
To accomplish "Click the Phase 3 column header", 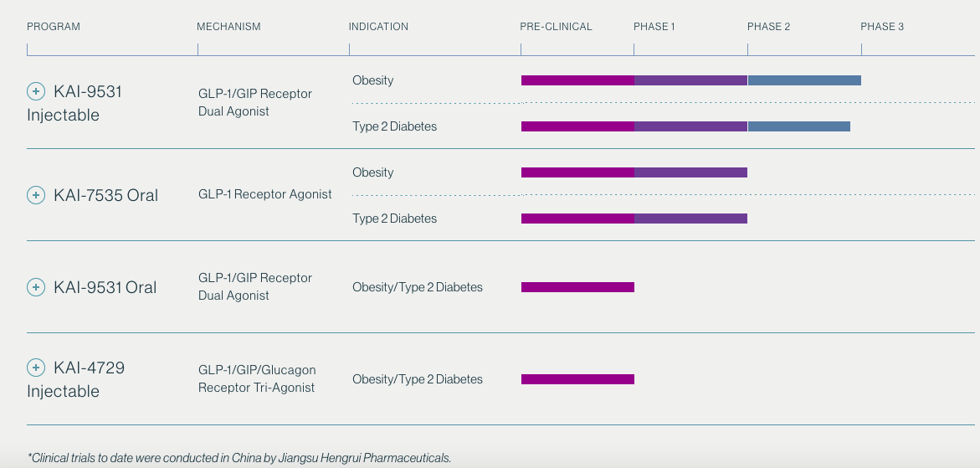I will click(882, 27).
